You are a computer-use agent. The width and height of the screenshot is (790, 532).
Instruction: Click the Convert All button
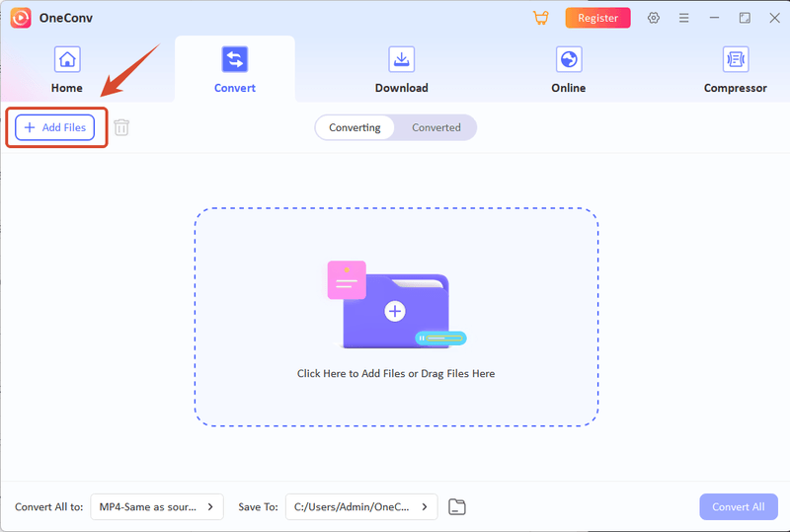click(x=738, y=506)
